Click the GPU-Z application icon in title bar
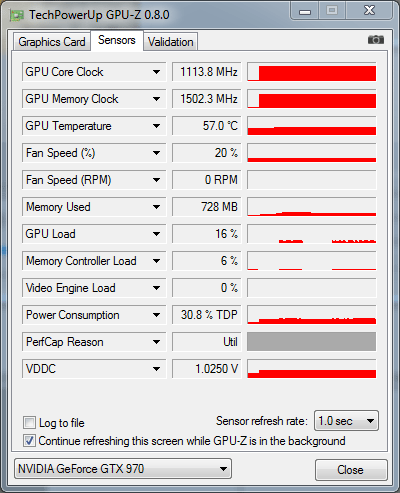This screenshot has width=400, height=493. [17, 15]
